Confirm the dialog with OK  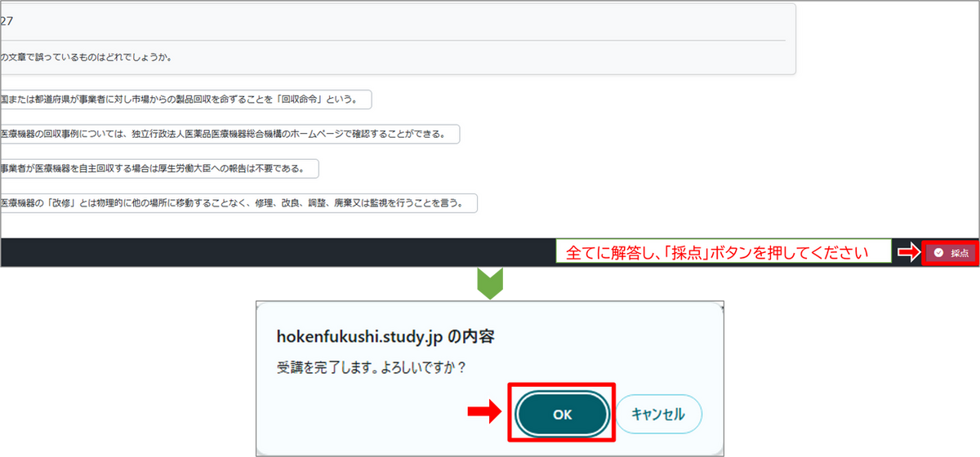point(563,415)
